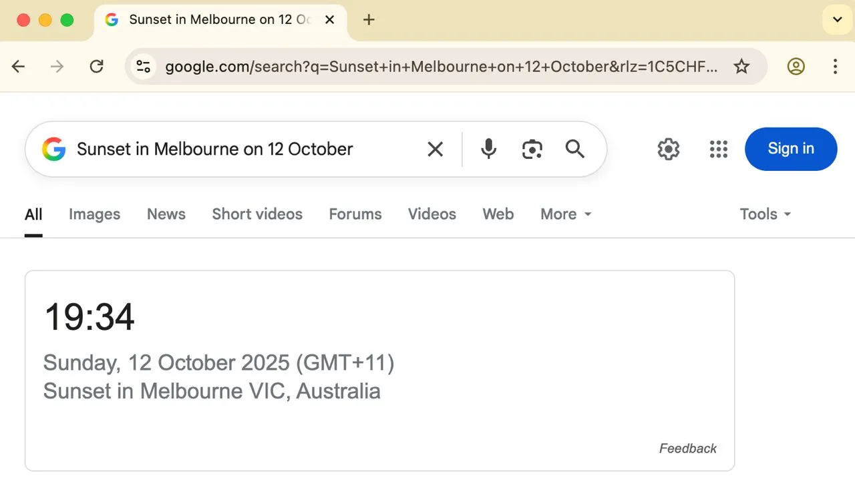The height and width of the screenshot is (504, 855).
Task: Open the Feedback link on the sunset card
Action: (687, 448)
